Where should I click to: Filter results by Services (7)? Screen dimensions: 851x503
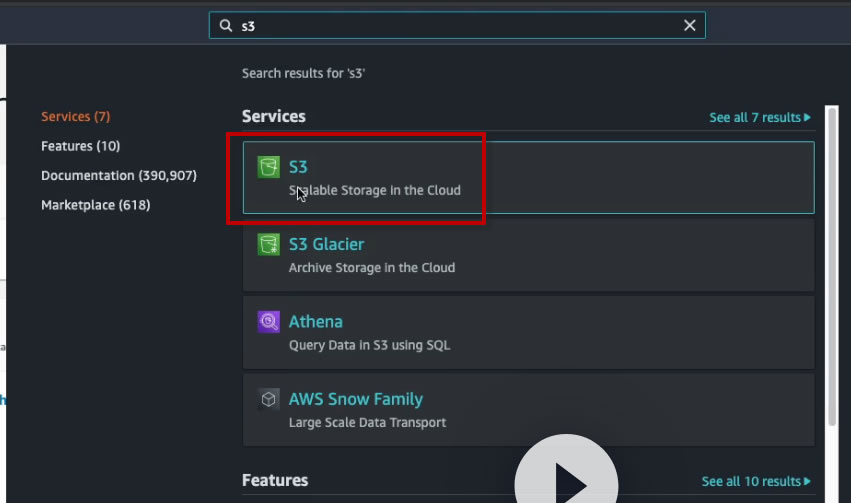pyautogui.click(x=75, y=117)
